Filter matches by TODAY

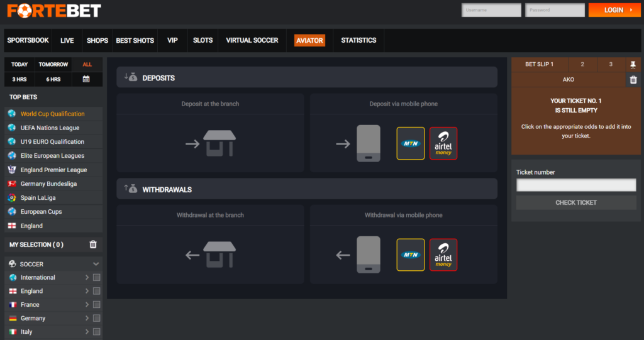point(19,65)
